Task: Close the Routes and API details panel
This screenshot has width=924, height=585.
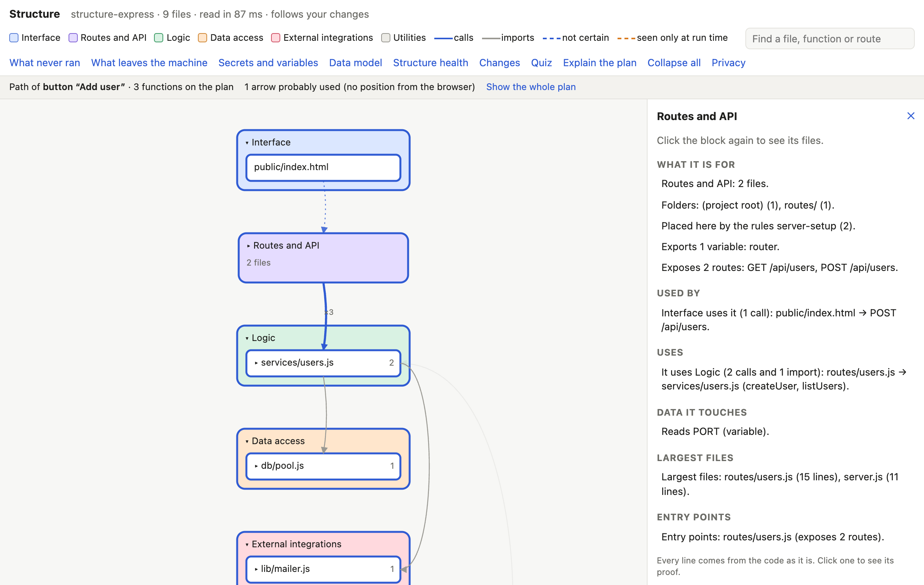Action: [x=911, y=116]
